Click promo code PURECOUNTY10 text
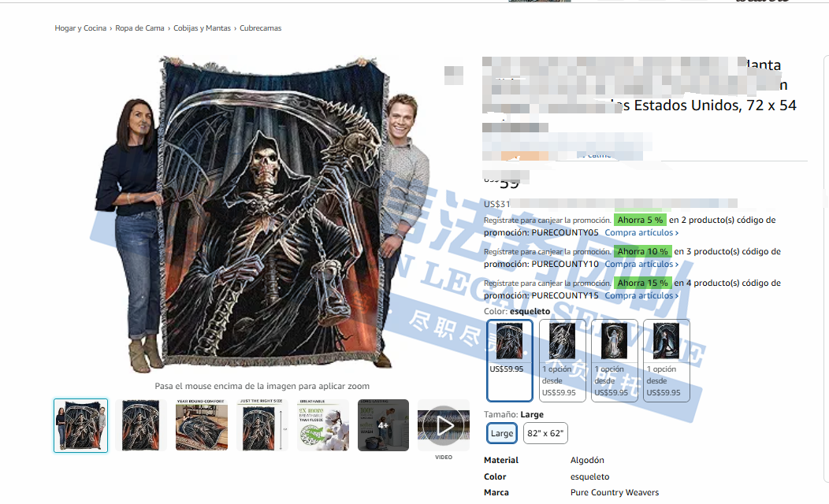 pos(565,264)
